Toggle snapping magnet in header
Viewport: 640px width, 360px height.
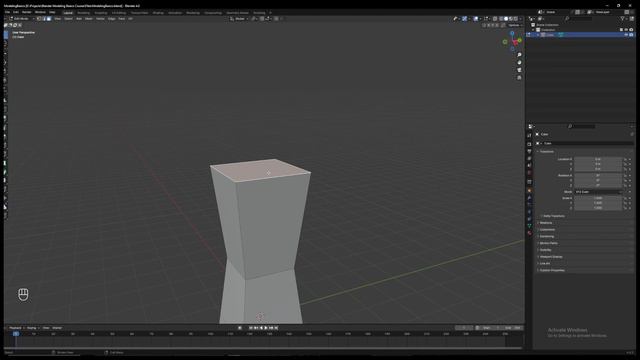click(262, 19)
